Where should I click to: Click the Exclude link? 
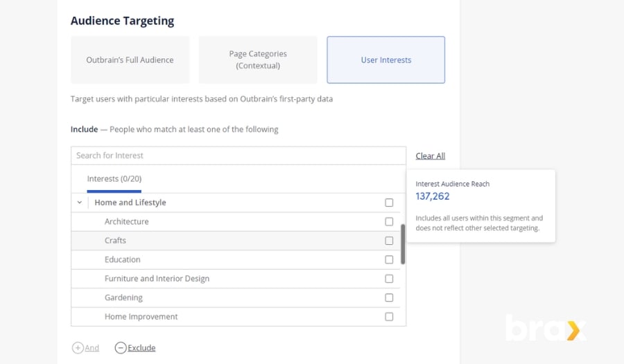coord(141,347)
